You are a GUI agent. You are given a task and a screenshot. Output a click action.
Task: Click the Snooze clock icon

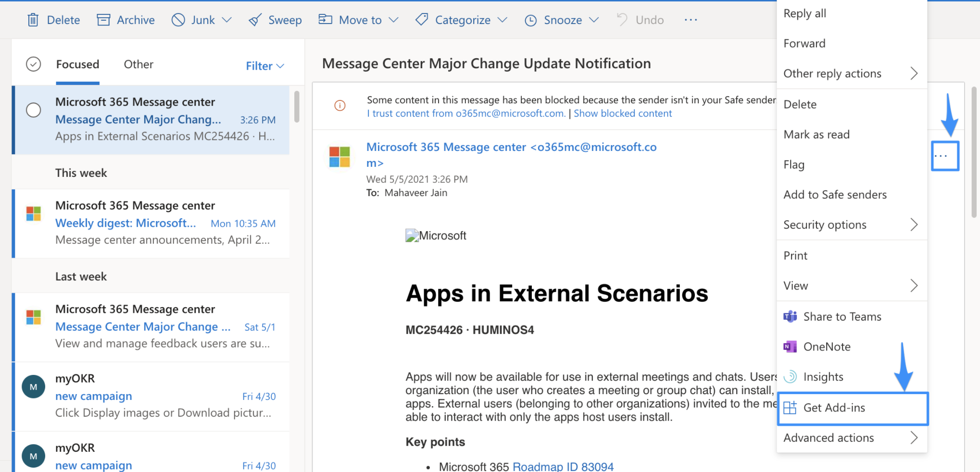pos(531,20)
